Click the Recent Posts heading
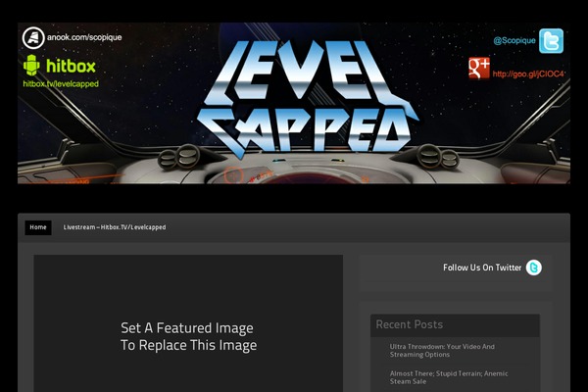This screenshot has height=392, width=588. (409, 324)
